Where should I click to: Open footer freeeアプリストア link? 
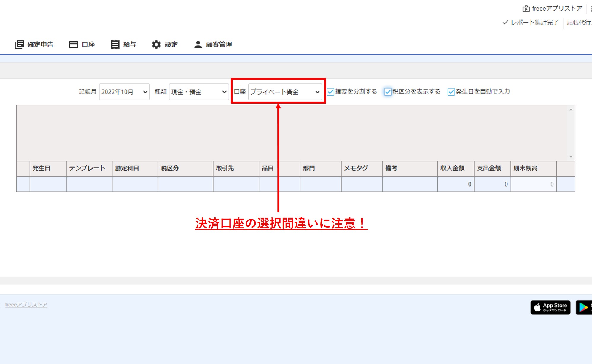pyautogui.click(x=26, y=305)
